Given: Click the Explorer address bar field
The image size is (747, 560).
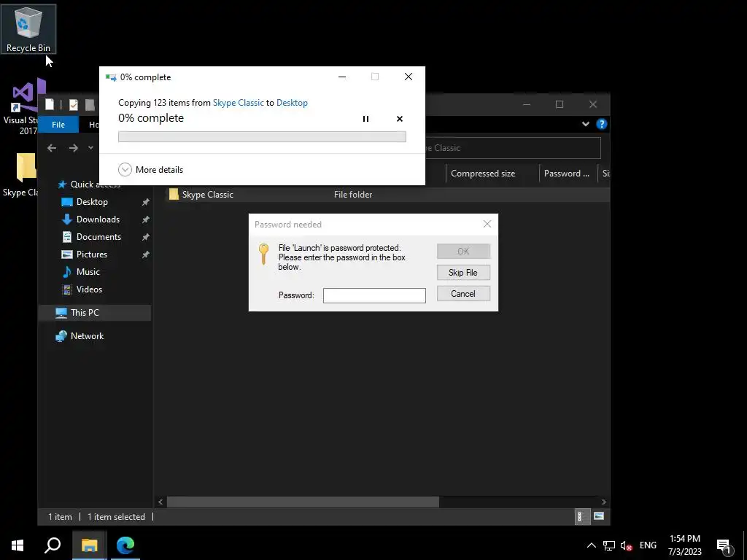Looking at the screenshot, I should (512, 148).
